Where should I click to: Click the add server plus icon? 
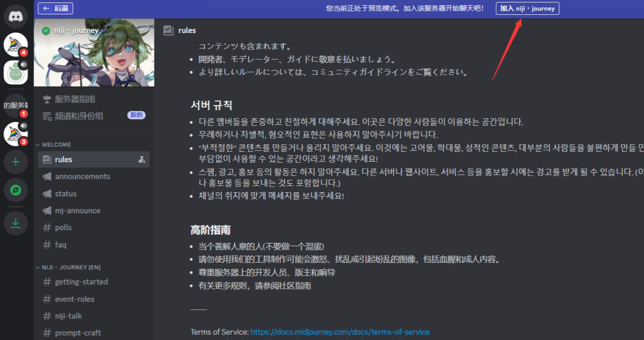[16, 162]
